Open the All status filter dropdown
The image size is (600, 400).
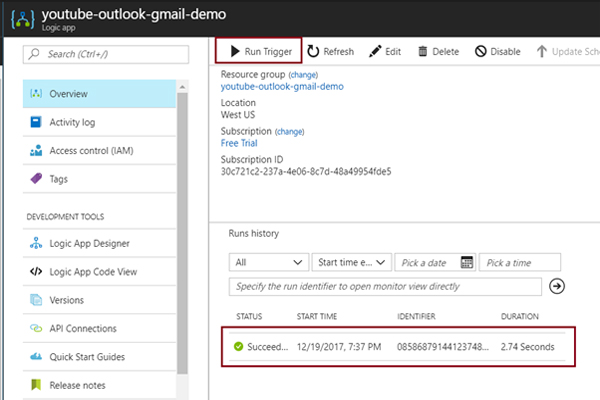click(x=268, y=262)
